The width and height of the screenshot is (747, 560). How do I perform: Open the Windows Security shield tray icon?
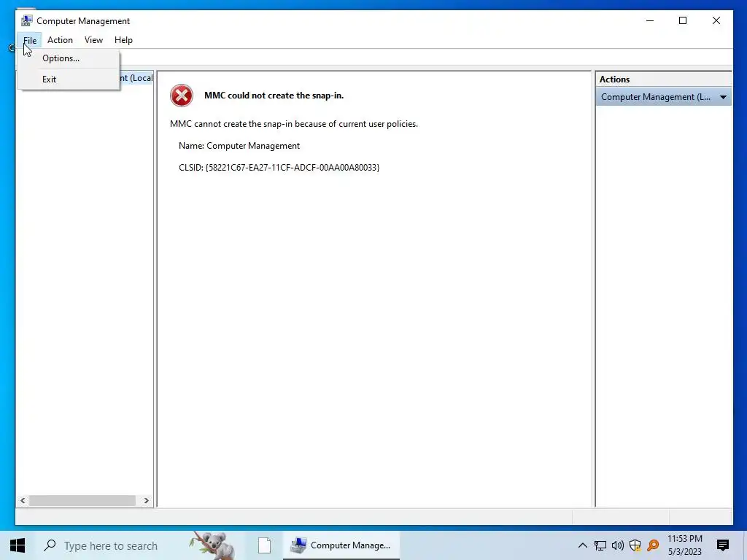(635, 545)
